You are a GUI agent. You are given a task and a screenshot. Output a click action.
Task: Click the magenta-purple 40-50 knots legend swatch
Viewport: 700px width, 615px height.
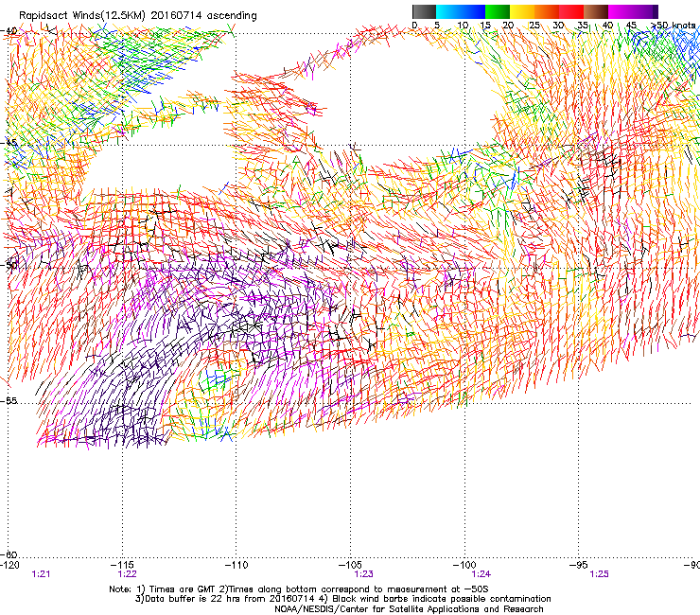tap(633, 11)
